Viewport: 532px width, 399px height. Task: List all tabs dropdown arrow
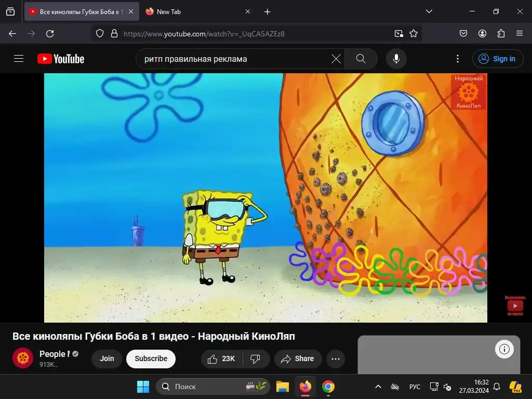pos(429,11)
